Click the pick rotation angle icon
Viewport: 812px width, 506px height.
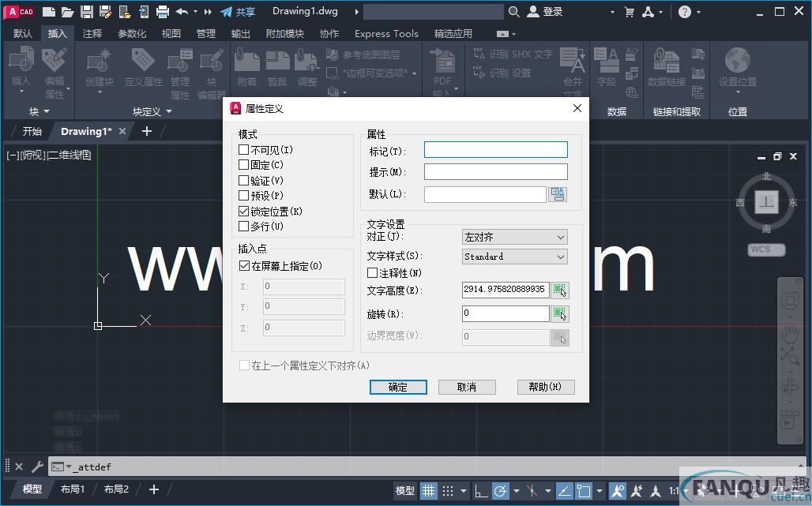point(560,314)
